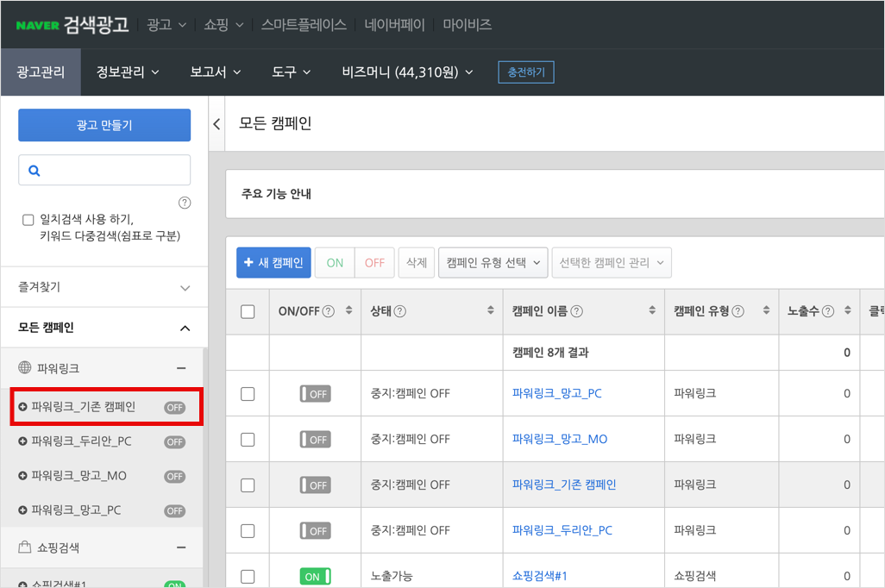The image size is (885, 588).
Task: Click the search magnifier icon in sidebar
Action: [x=35, y=171]
